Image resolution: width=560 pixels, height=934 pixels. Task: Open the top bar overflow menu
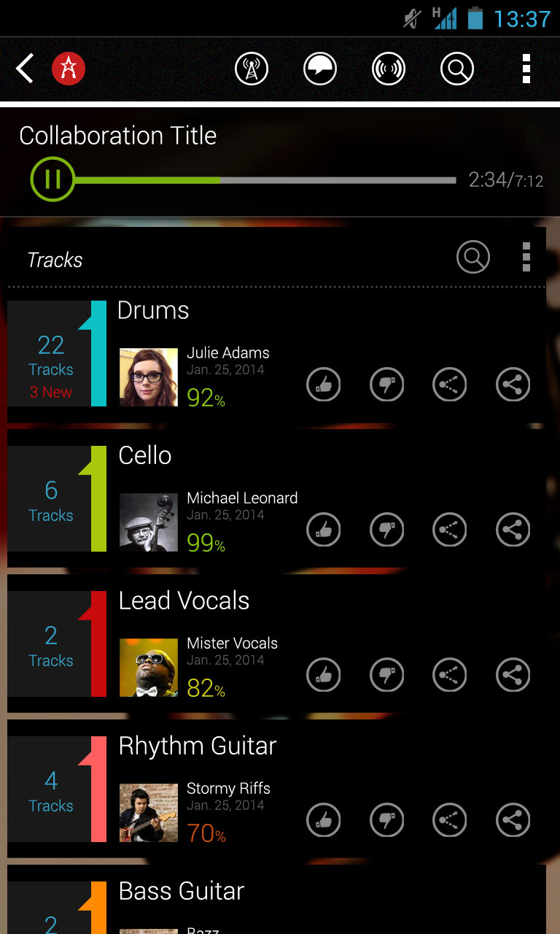click(x=526, y=69)
